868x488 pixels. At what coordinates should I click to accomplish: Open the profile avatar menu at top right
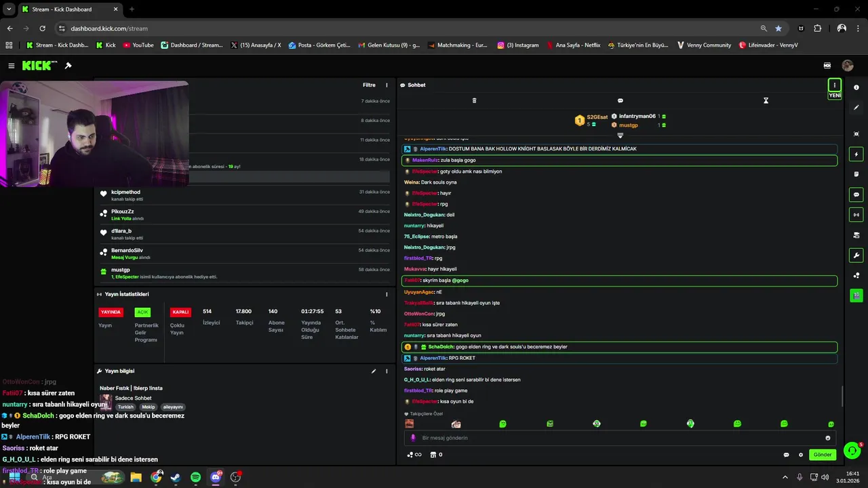[x=848, y=66]
